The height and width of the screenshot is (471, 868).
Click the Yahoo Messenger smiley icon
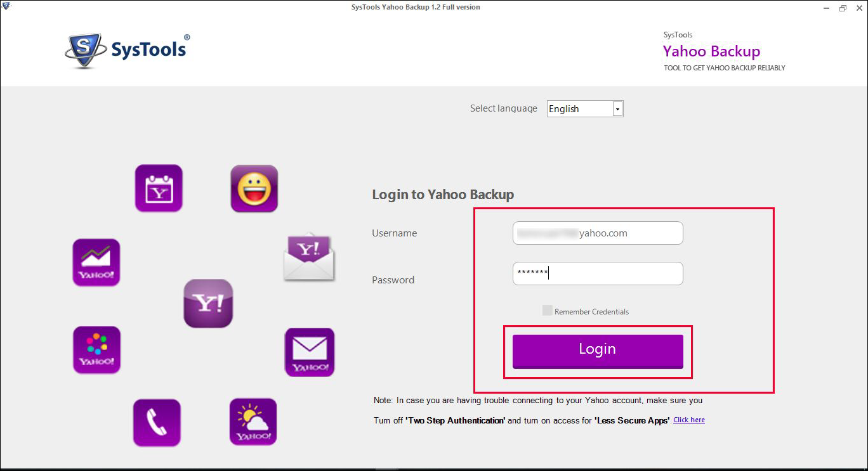point(254,188)
